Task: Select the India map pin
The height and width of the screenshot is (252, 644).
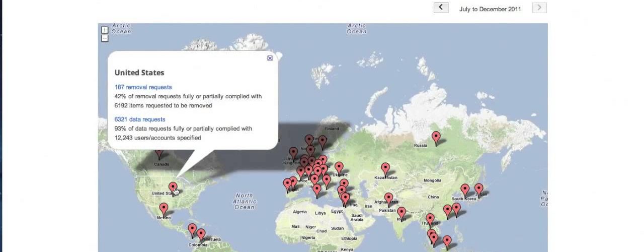Action: (x=401, y=212)
